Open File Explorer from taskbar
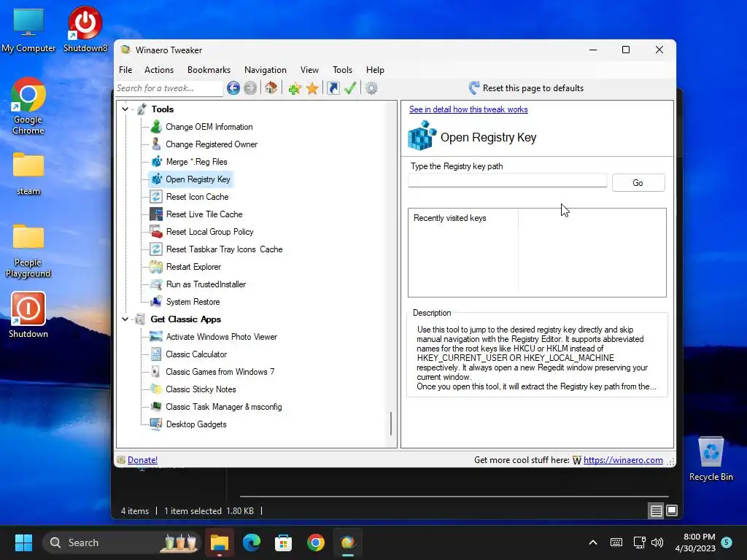Image resolution: width=747 pixels, height=560 pixels. pos(220,542)
